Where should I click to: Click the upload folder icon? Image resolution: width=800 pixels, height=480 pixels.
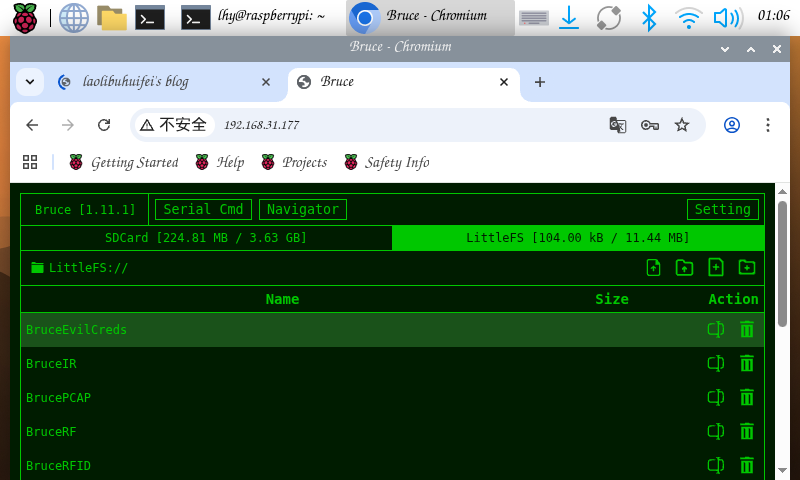(x=684, y=267)
